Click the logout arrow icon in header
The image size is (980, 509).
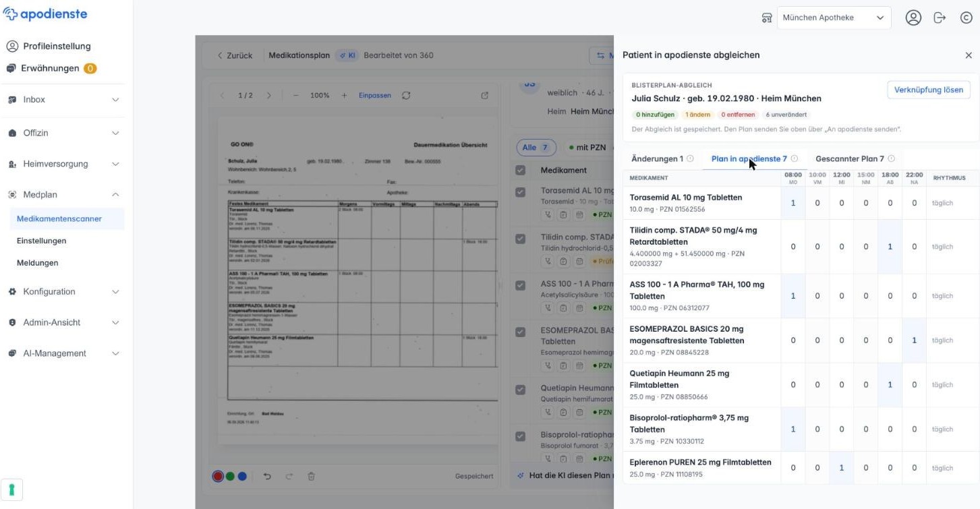940,18
